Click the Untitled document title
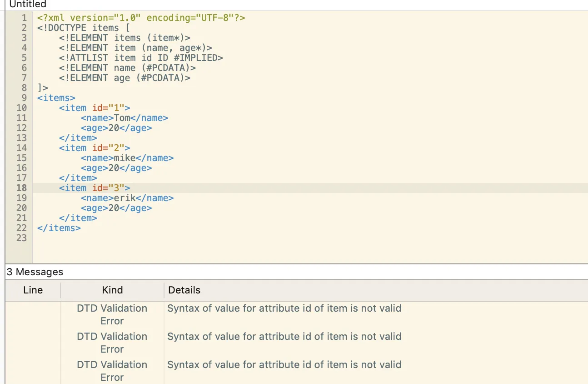The image size is (588, 384). pyautogui.click(x=28, y=5)
